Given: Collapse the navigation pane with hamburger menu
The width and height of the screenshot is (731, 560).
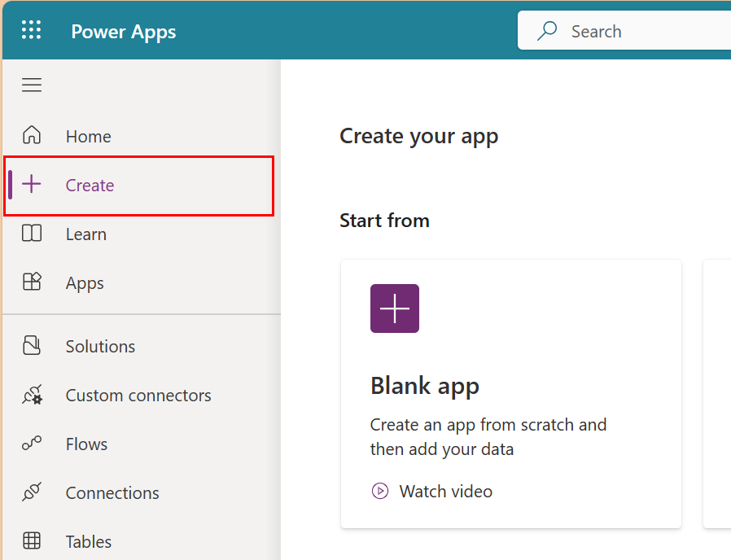Looking at the screenshot, I should point(31,85).
